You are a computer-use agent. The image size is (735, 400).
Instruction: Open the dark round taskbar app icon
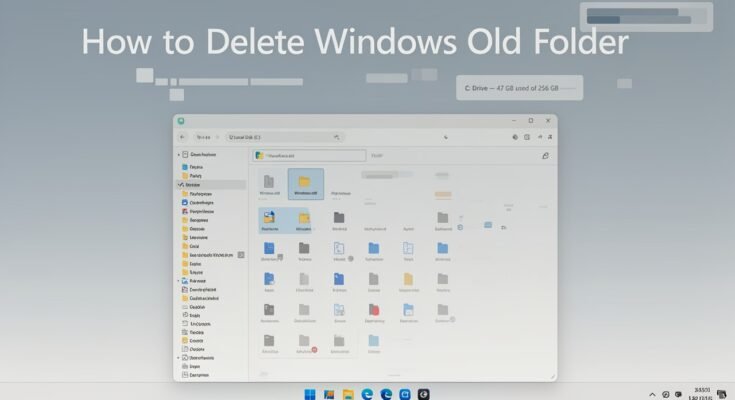[423, 394]
